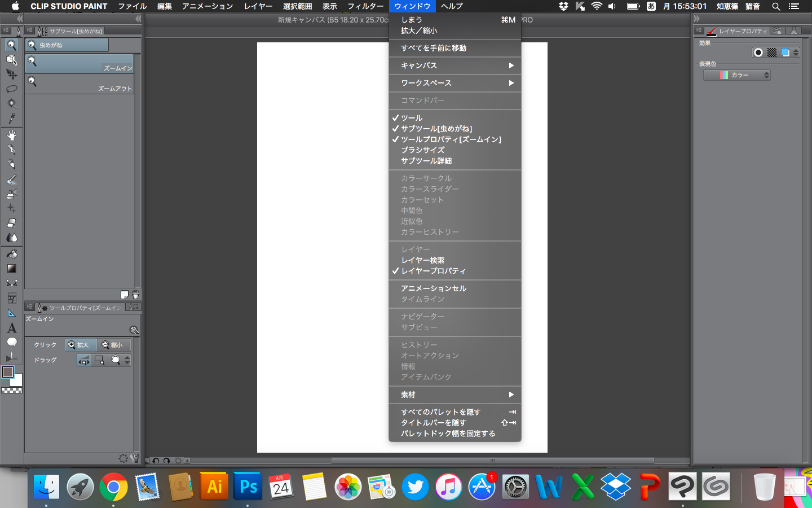812x508 pixels.
Task: Toggle click mode to 縮小
Action: click(113, 345)
